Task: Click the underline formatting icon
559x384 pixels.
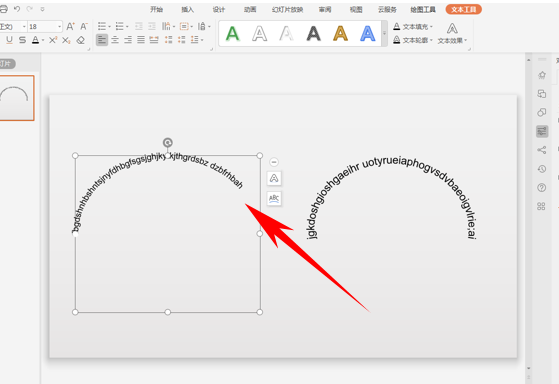Action: [x=9, y=40]
